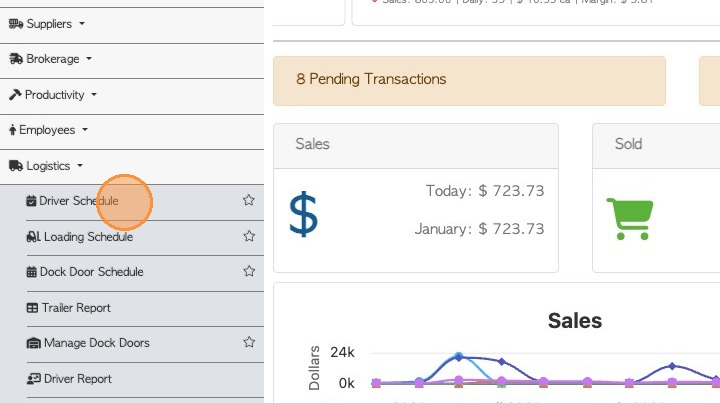
Task: Click the Driver Schedule calendar icon
Action: tap(32, 201)
